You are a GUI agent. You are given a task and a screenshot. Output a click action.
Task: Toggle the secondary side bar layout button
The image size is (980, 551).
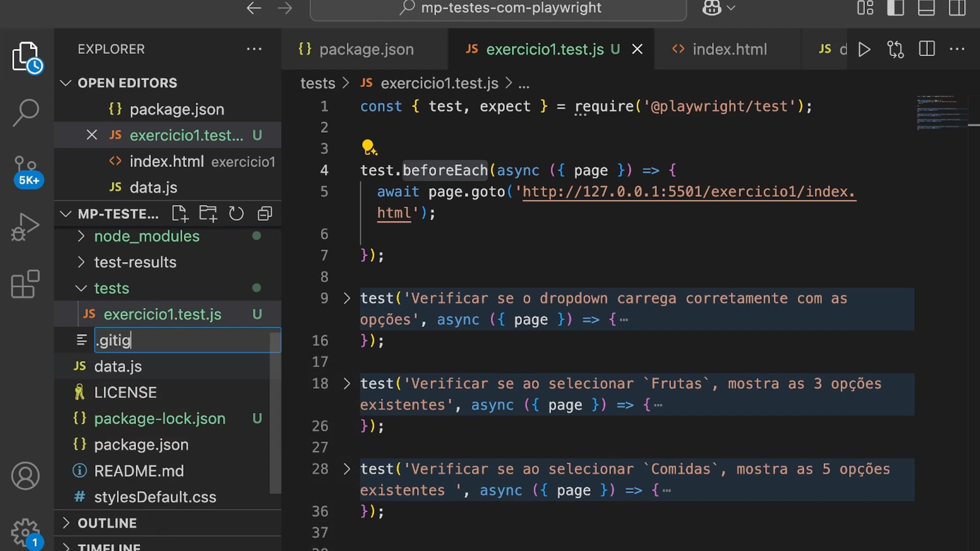(x=957, y=8)
